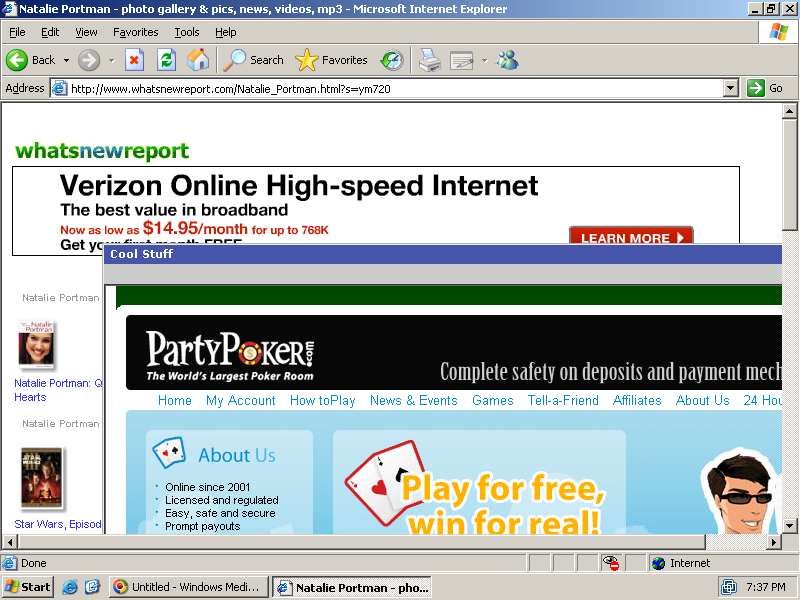Go to the Home page icon

tap(198, 60)
